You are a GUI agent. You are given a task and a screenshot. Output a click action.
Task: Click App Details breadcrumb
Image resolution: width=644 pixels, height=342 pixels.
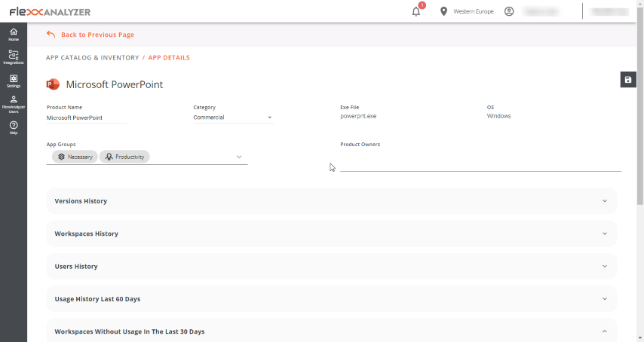tap(169, 58)
